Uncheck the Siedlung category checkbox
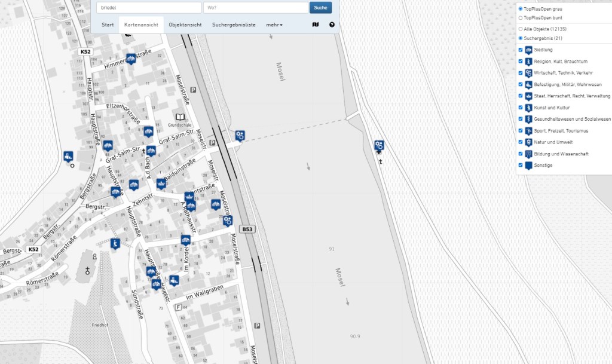 click(521, 50)
